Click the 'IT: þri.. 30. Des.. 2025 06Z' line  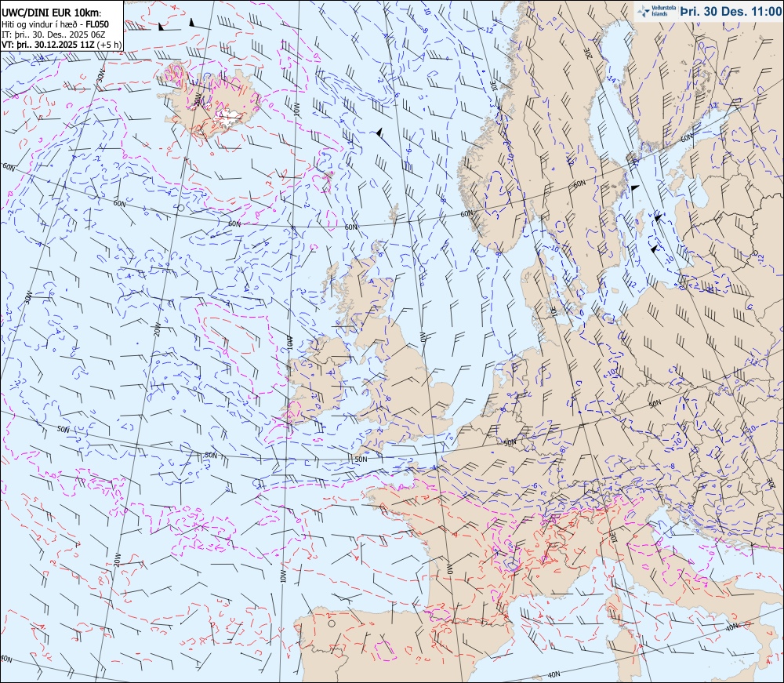[x=53, y=35]
